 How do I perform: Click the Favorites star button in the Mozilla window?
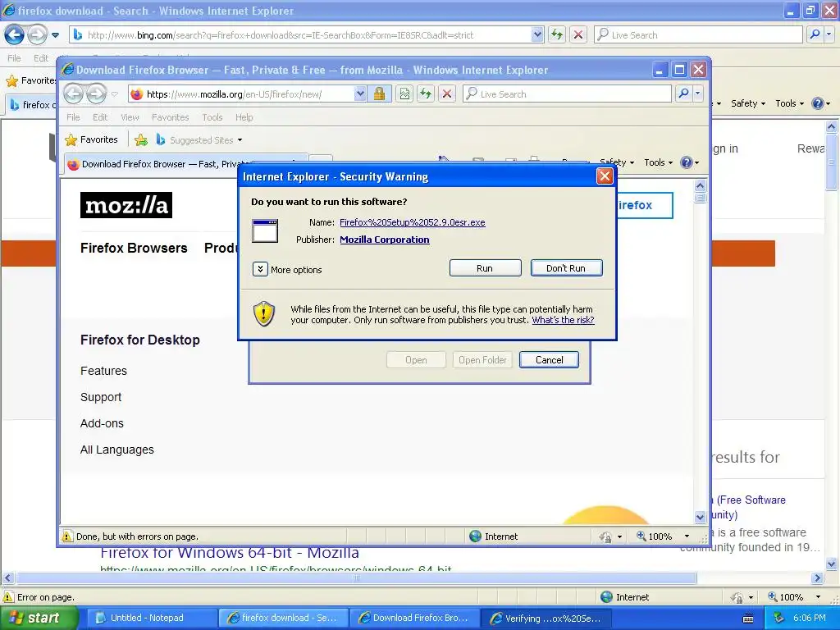coord(91,139)
